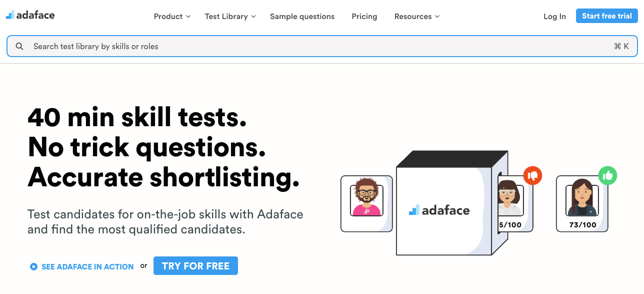Click the ⌘ K shortcut hint
Image resolution: width=644 pixels, height=294 pixels.
tap(621, 47)
